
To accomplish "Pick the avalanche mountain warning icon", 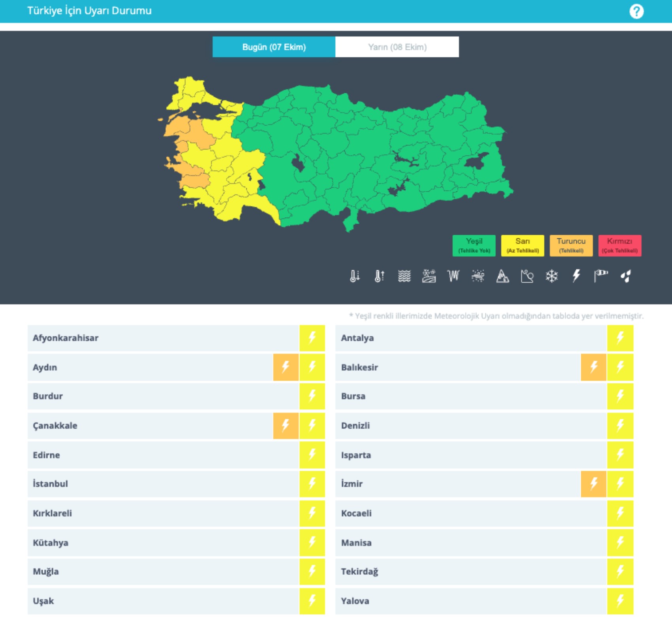I will [x=502, y=276].
